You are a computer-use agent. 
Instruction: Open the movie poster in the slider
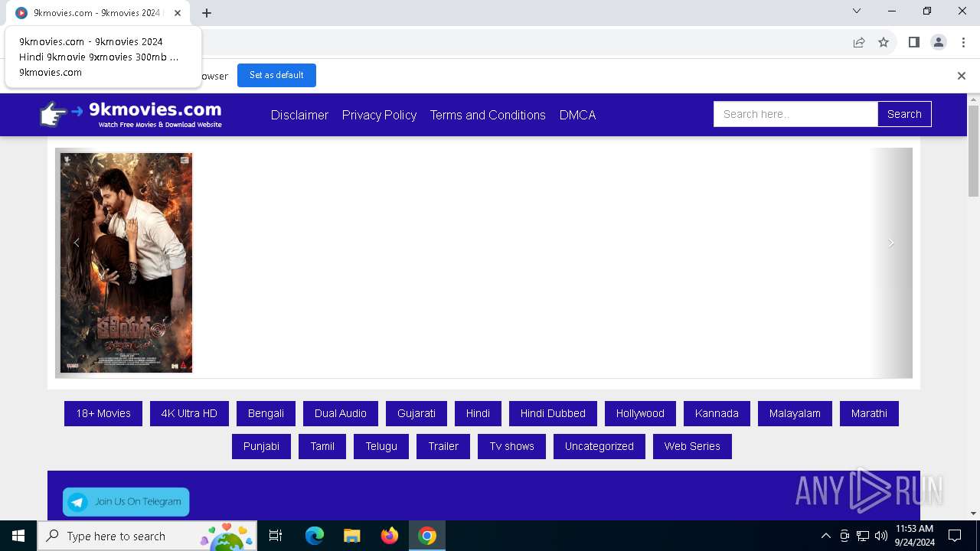126,262
